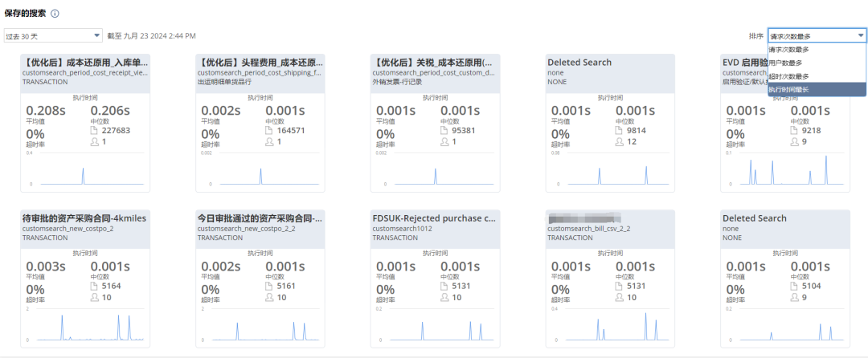
Task: Click the user icon in the 95381 card
Action: click(444, 142)
